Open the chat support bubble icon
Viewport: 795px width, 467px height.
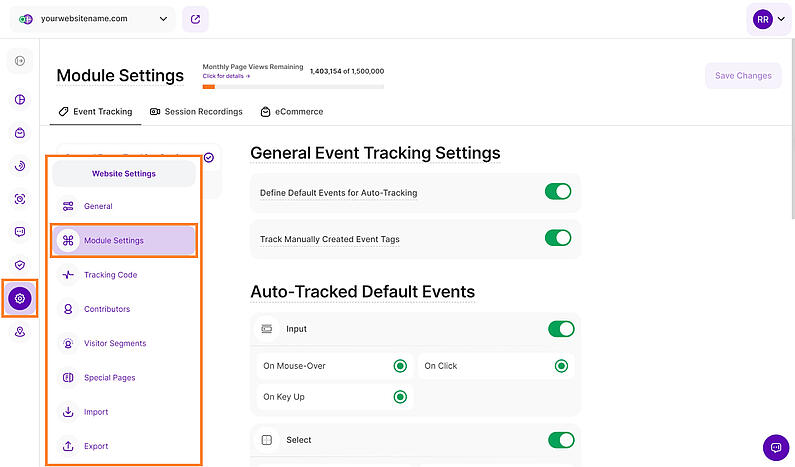[776, 447]
